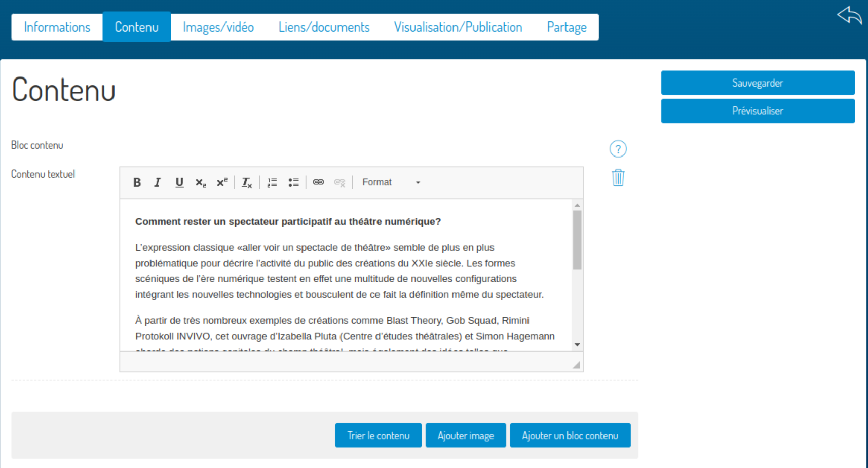The width and height of the screenshot is (868, 468).
Task: Underline the selected text
Action: point(179,182)
